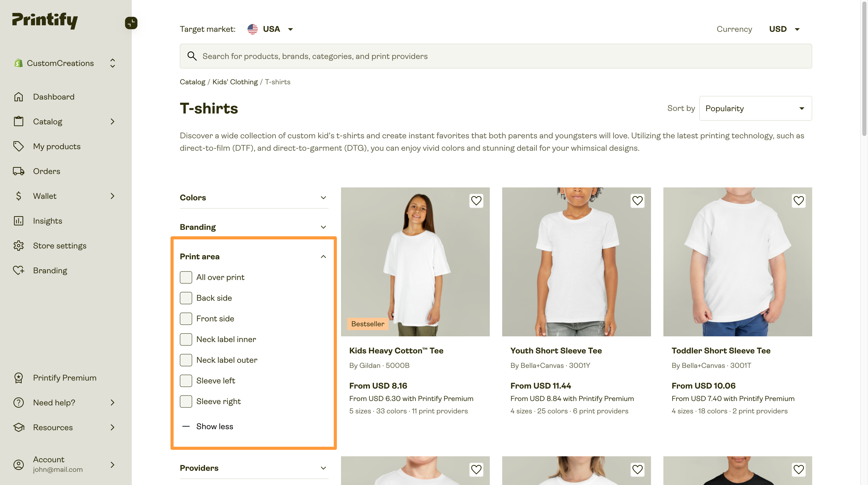Viewport: 868px width, 485px height.
Task: Expand the Branding filter section
Action: pos(254,227)
